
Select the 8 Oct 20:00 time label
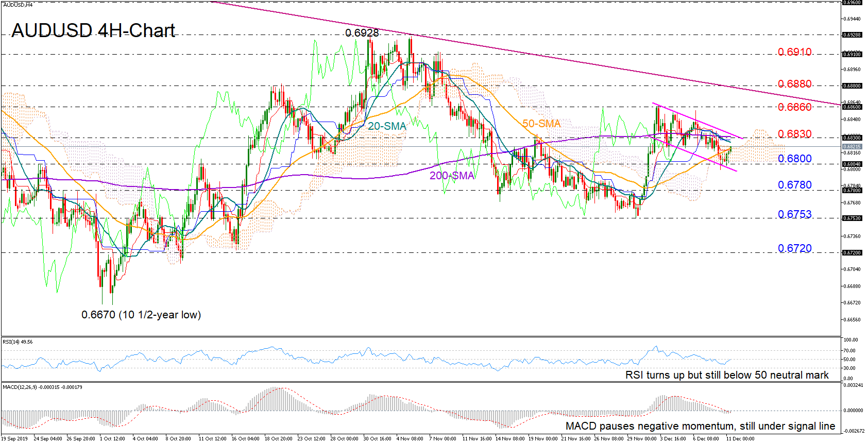[x=178, y=439]
